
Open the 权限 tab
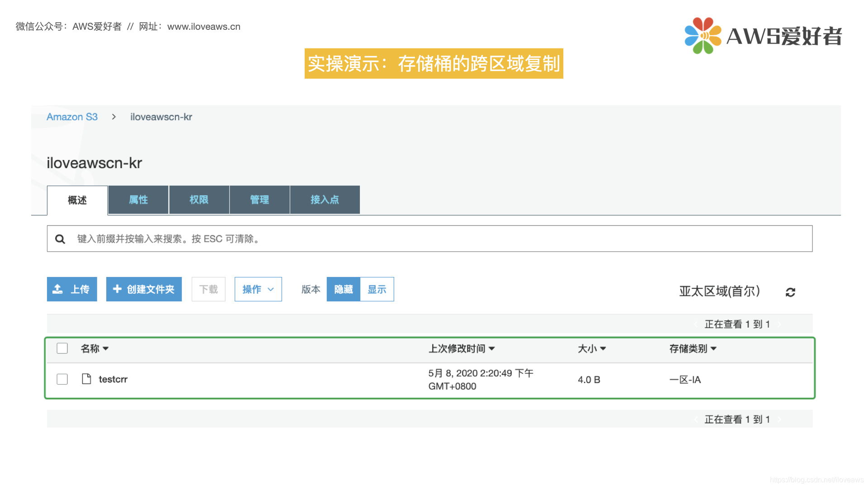pos(199,200)
